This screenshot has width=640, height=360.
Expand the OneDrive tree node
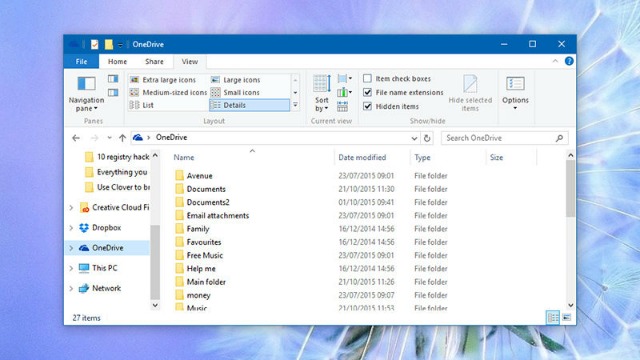71,248
